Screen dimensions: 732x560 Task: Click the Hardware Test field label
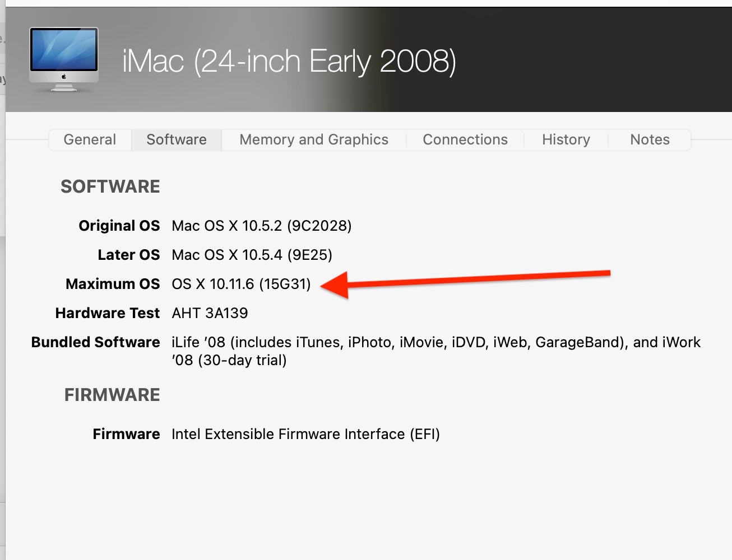click(x=108, y=313)
